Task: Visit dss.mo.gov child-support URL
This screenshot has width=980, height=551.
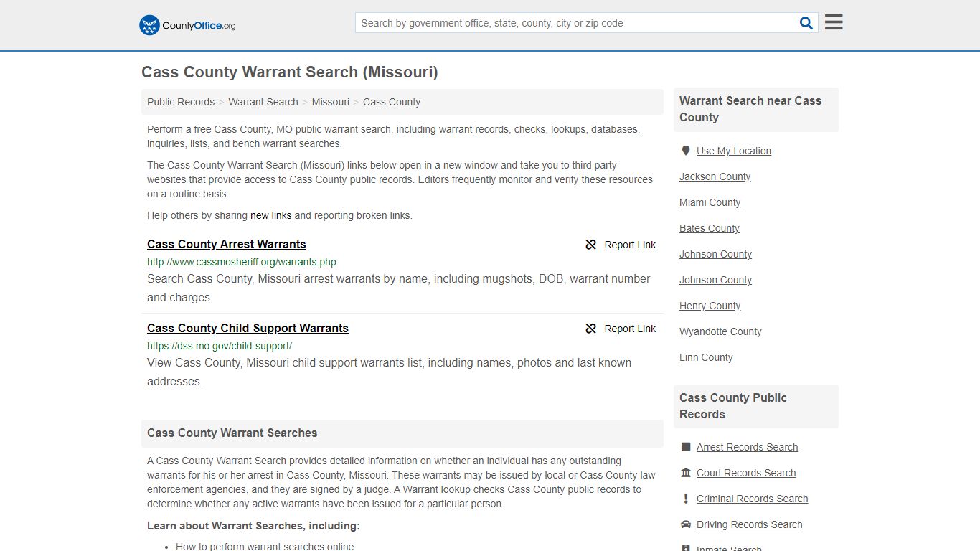Action: pos(220,346)
